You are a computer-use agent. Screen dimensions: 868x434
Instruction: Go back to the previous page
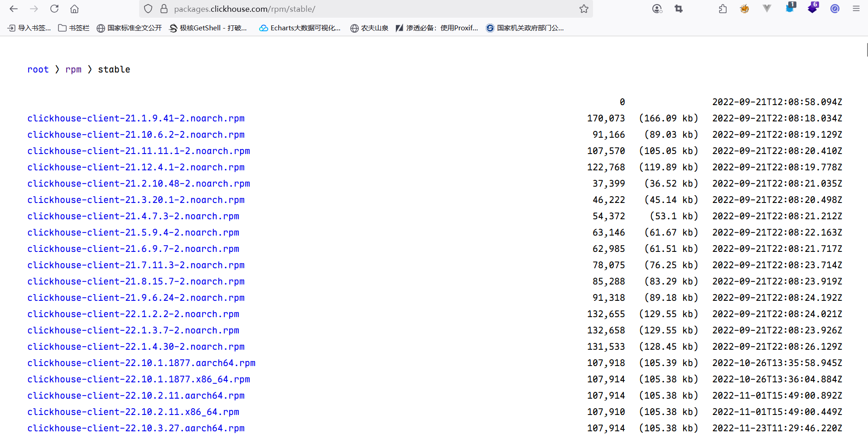pos(14,9)
